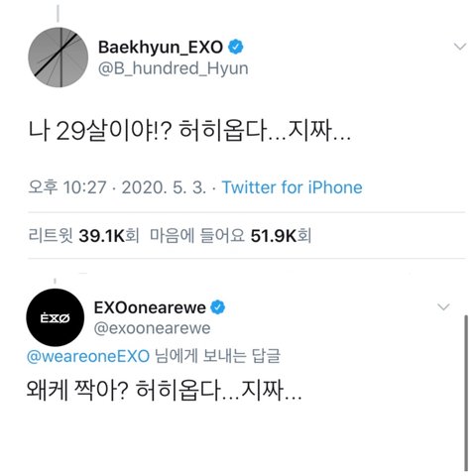Image resolution: width=476 pixels, height=476 pixels.
Task: Open Twitter for iPhone source link
Action: pyautogui.click(x=292, y=187)
